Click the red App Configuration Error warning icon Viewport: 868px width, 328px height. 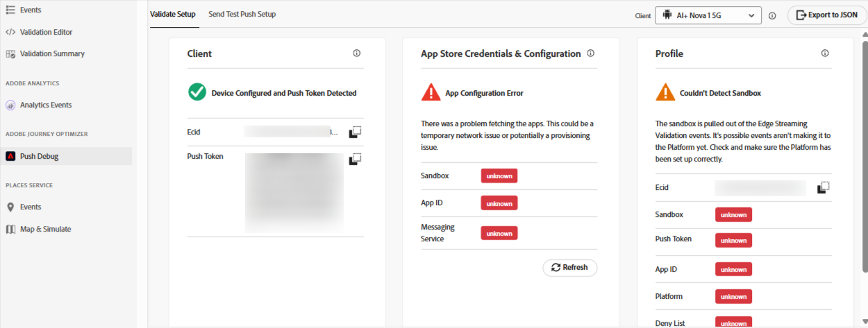(431, 92)
